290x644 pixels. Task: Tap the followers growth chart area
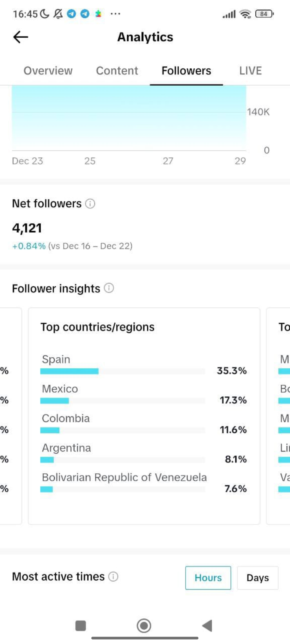(129, 118)
